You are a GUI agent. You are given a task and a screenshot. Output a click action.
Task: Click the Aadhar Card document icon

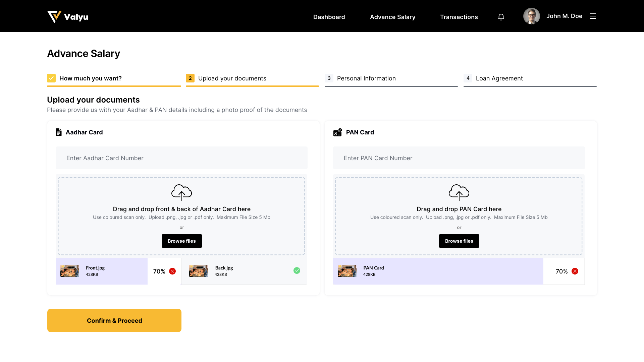point(59,132)
